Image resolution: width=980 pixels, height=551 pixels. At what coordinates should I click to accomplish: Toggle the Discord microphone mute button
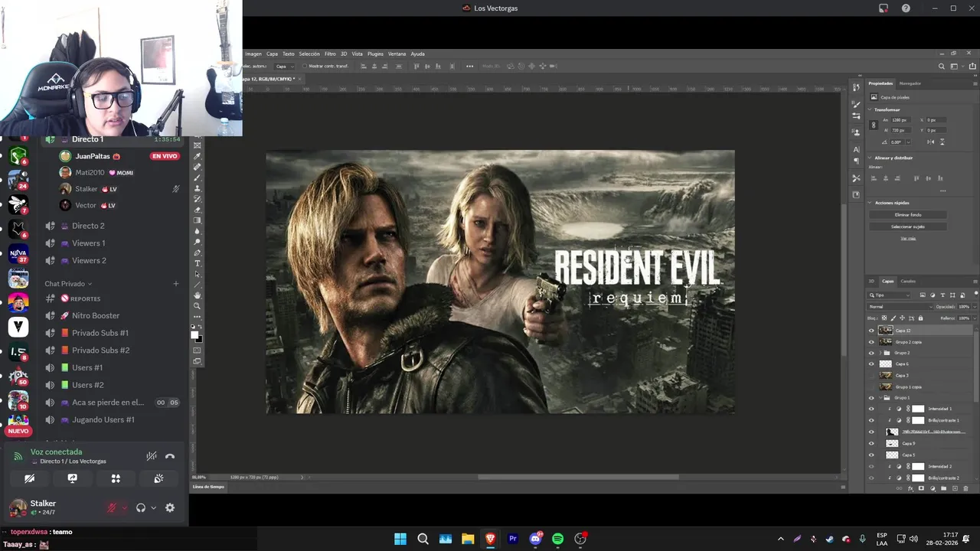point(112,507)
